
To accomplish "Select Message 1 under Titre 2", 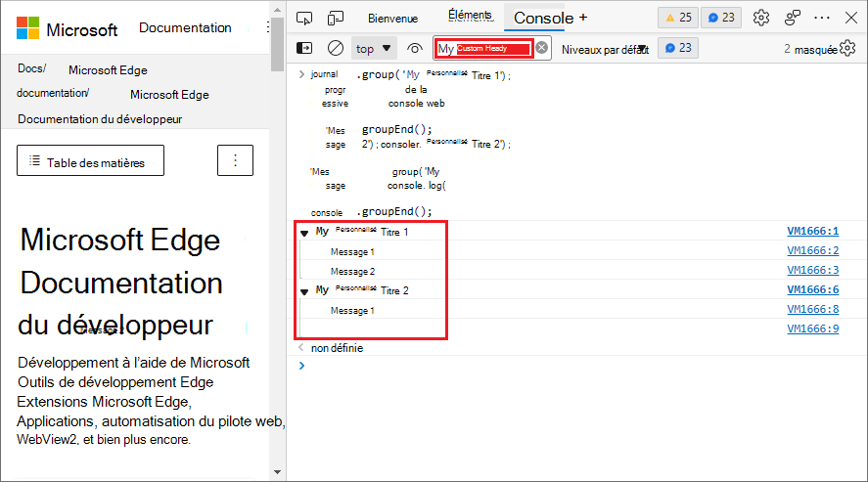I will pos(352,311).
